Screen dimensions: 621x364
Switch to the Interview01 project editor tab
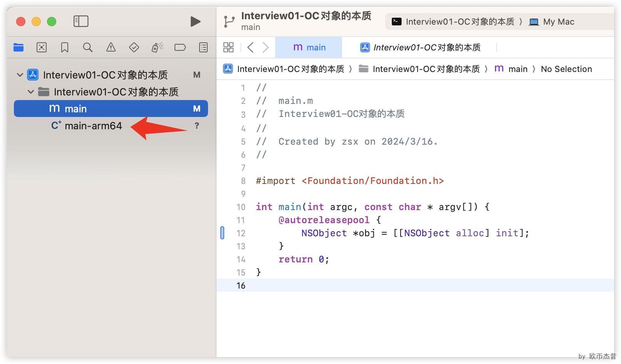tap(421, 47)
